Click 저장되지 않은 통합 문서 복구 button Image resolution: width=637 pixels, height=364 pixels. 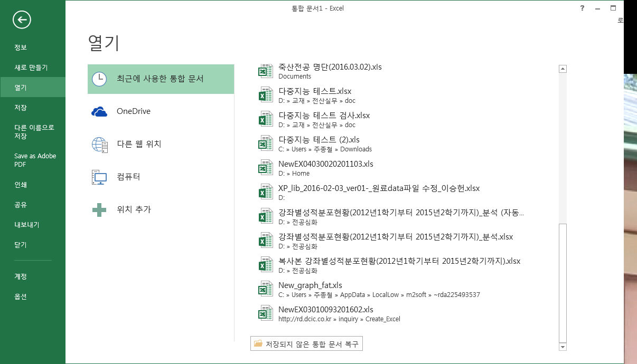click(306, 344)
